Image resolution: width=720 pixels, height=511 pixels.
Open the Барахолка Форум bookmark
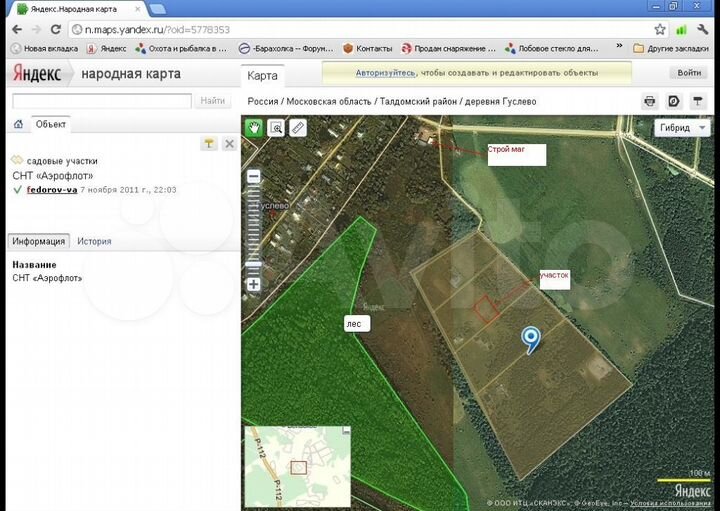(x=286, y=48)
